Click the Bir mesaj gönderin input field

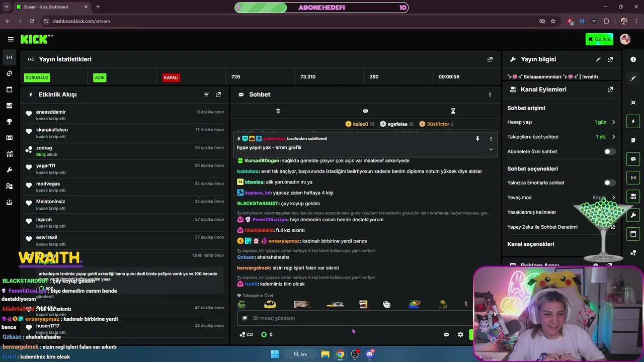(355, 318)
